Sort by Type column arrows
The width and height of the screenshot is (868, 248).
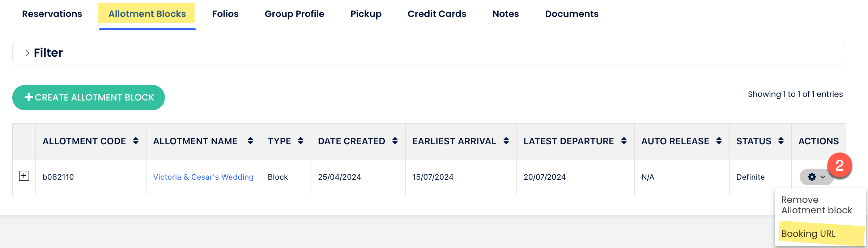[x=301, y=141]
